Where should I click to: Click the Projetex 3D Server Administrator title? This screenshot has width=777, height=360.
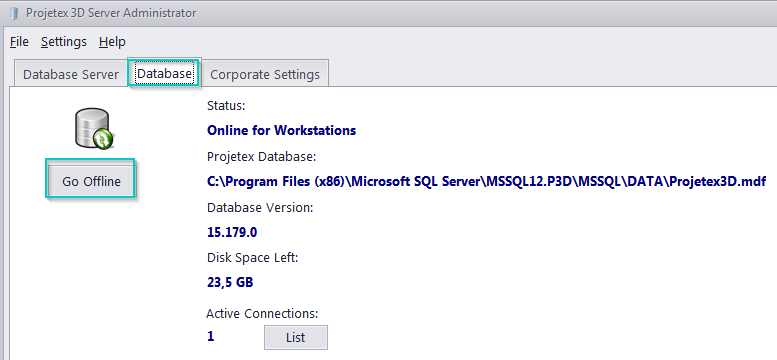pos(111,13)
